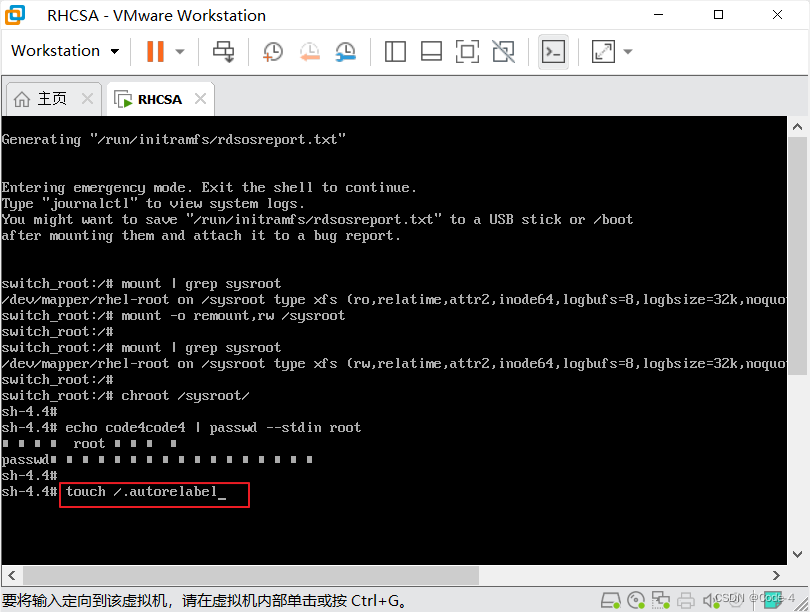Viewport: 810px width, 612px height.
Task: Click the 'Generating /run/initramfs/rdsosreport.txt' line
Action: pos(174,139)
